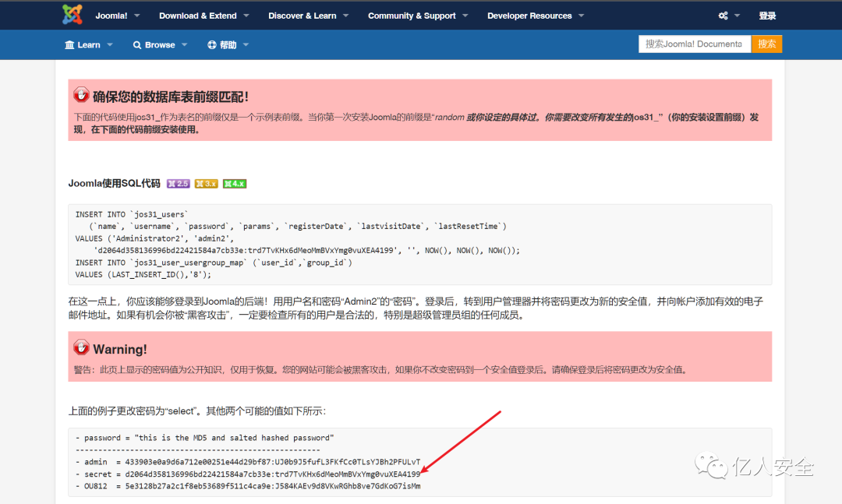Click the settings gears icon

point(723,16)
